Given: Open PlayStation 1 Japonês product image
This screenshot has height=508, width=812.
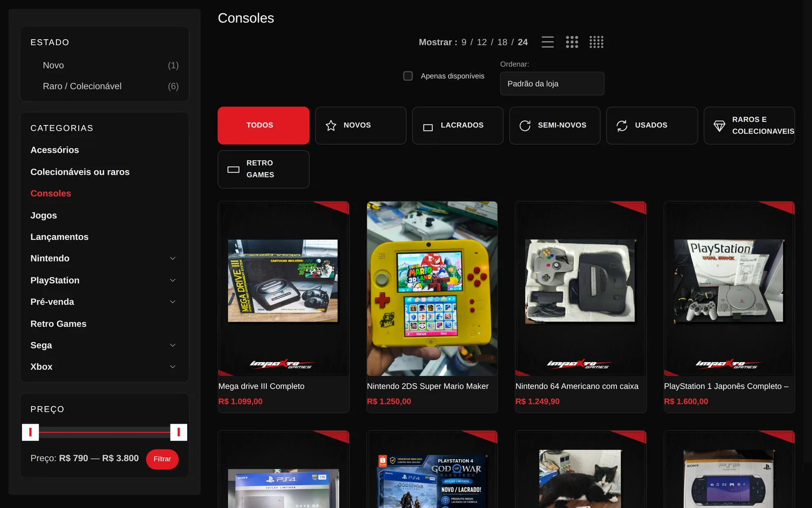Looking at the screenshot, I should [x=729, y=289].
